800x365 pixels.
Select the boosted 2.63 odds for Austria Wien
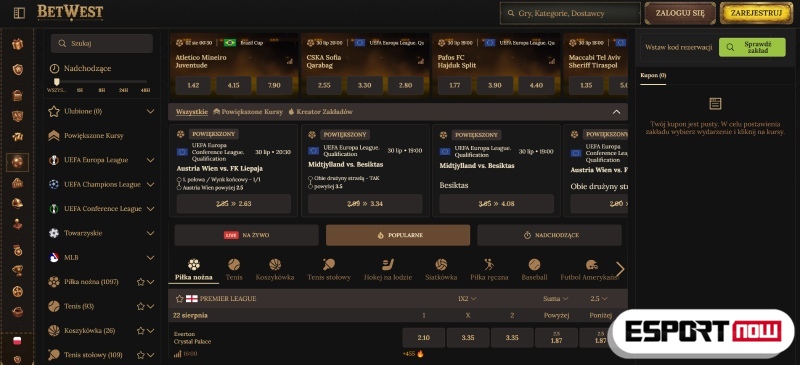(x=234, y=203)
